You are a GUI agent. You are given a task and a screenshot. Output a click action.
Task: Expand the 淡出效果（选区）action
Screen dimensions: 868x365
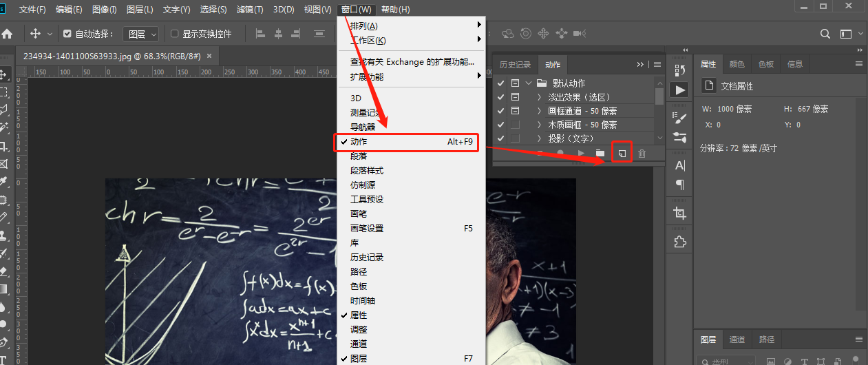[539, 97]
